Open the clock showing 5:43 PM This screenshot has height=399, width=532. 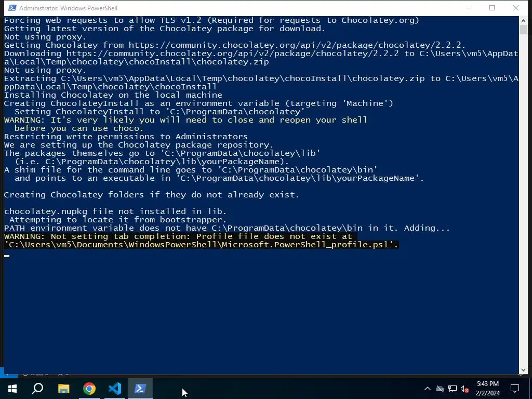pyautogui.click(x=487, y=389)
